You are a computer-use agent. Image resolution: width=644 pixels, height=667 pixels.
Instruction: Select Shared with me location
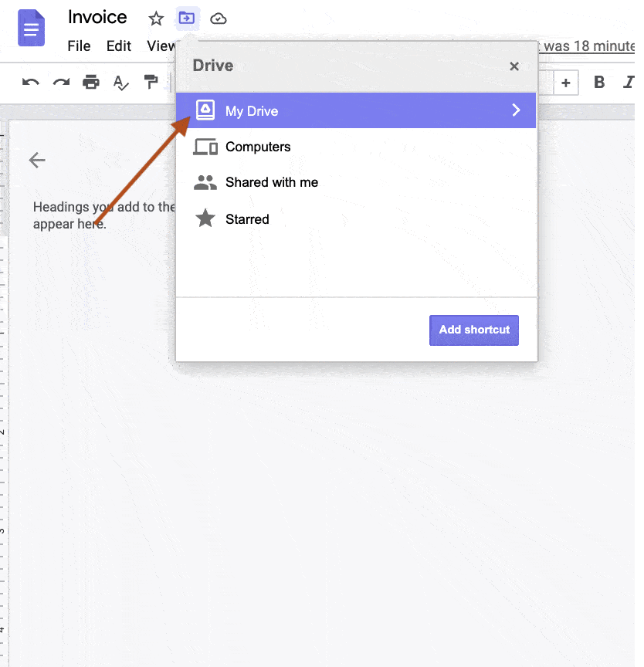click(x=356, y=182)
